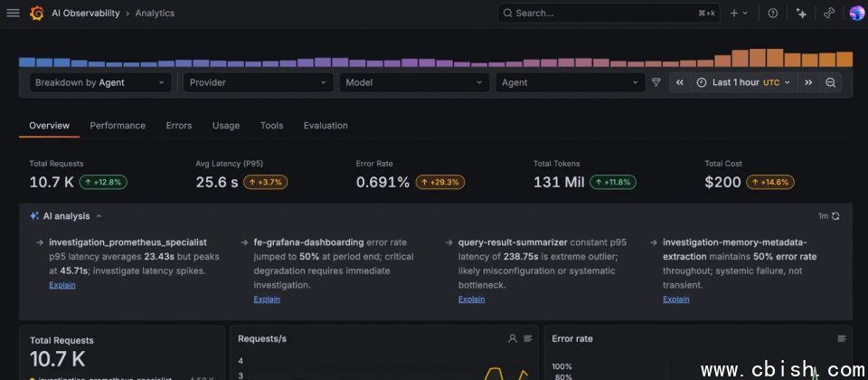Shift time range backward with double-left arrows
The image size is (868, 380).
(679, 82)
